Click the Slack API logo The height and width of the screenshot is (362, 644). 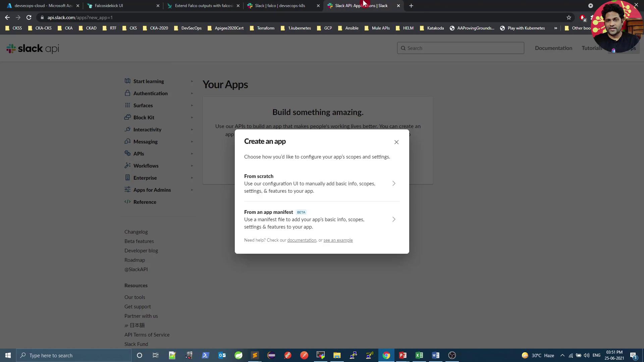(x=33, y=49)
